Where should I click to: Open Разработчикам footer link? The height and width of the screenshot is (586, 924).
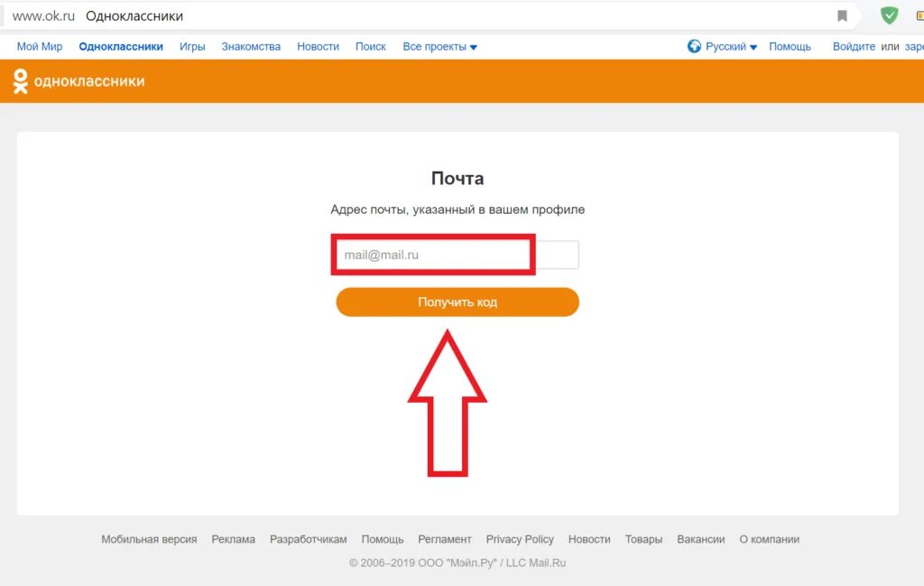pos(309,539)
